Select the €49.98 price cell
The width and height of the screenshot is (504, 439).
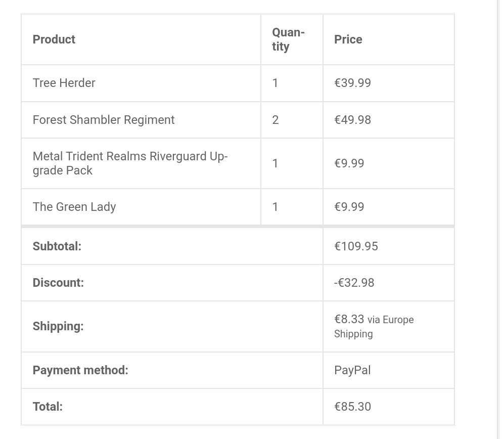pyautogui.click(x=353, y=120)
